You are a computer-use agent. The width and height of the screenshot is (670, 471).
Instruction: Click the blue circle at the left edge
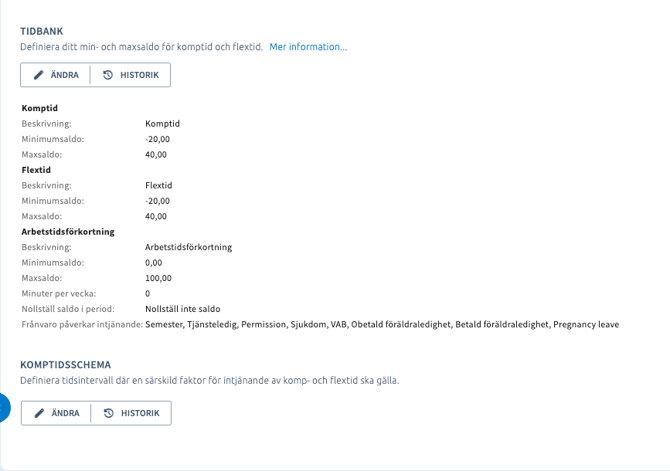coord(3,408)
